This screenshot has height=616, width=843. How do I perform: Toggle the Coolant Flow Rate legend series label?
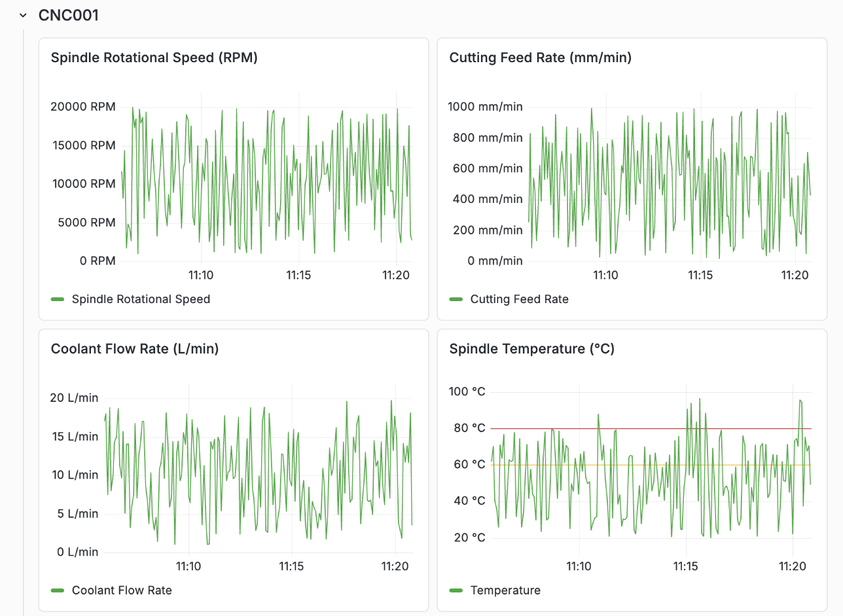click(x=122, y=590)
